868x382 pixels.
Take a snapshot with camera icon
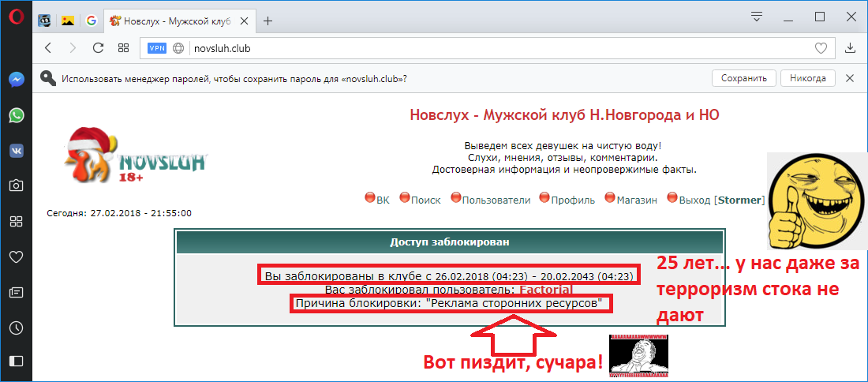16,185
